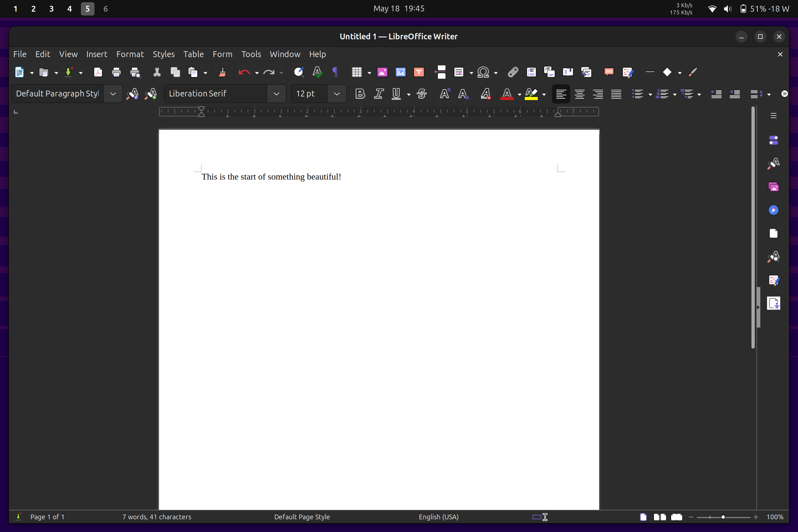Open the Edit menu
Image resolution: width=798 pixels, height=532 pixels.
click(43, 54)
